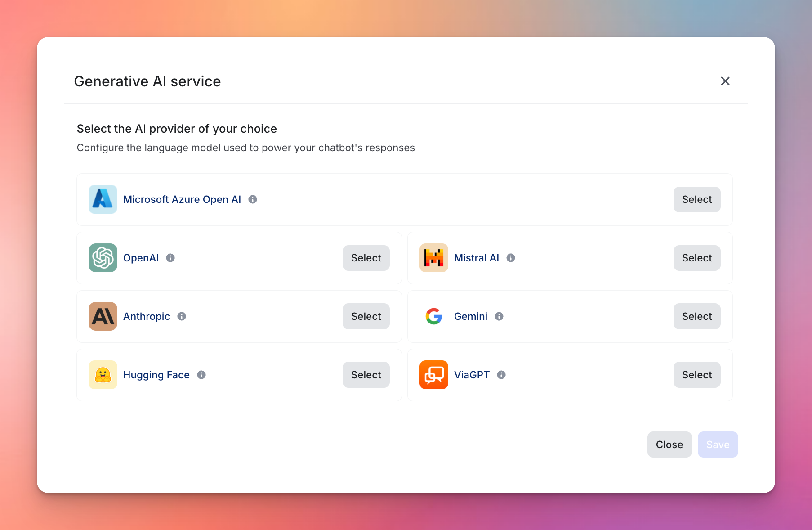Select Microsoft Azure Open AI provider

click(697, 199)
